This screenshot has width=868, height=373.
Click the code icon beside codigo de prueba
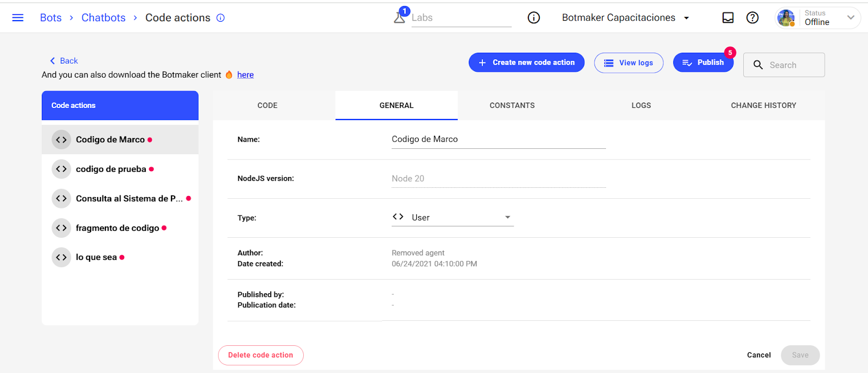(x=61, y=169)
